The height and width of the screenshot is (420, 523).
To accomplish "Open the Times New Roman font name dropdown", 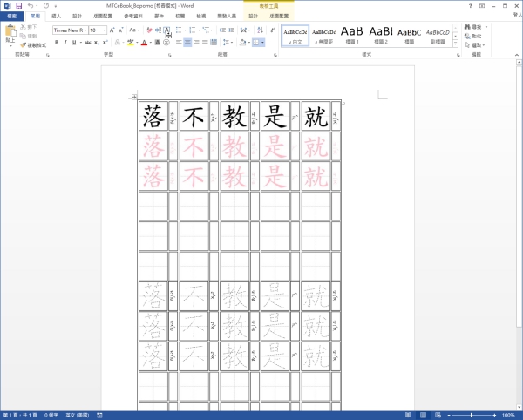I will tap(85, 30).
